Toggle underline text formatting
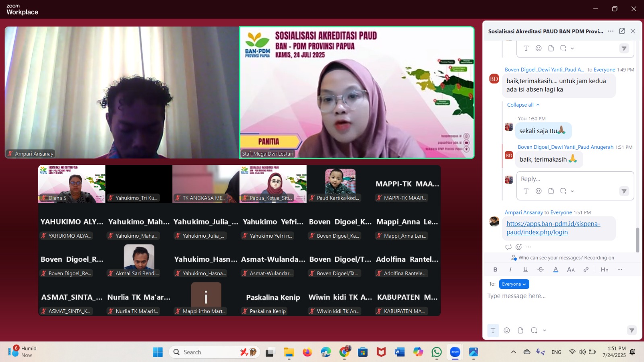This screenshot has height=362, width=644. [x=525, y=269]
